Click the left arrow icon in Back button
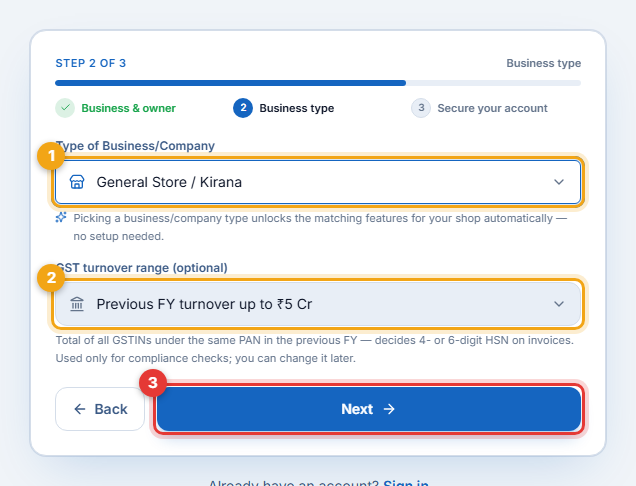 point(80,409)
